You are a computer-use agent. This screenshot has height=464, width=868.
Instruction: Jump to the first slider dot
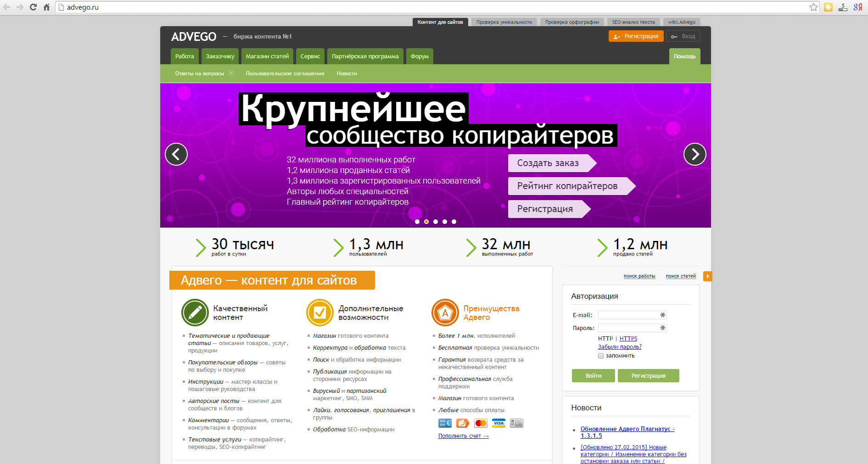tap(417, 222)
